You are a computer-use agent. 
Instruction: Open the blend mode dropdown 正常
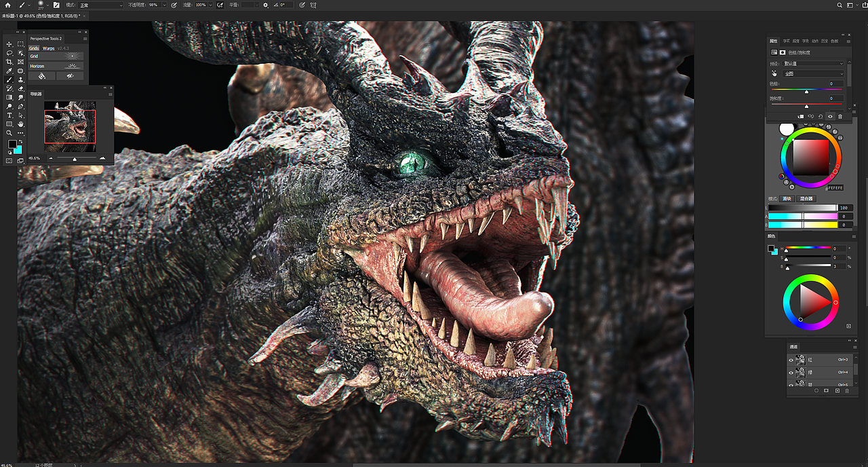101,5
